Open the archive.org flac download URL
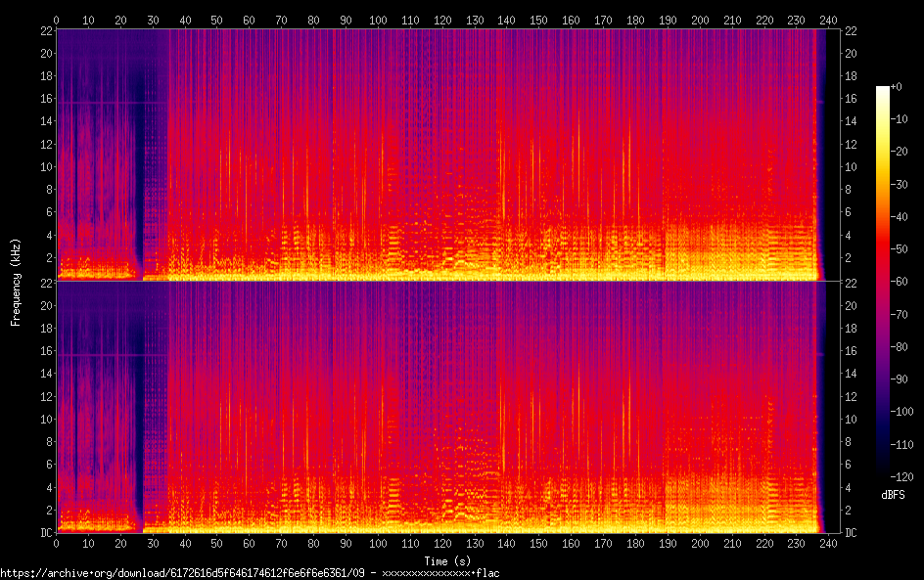Image resolution: width=924 pixels, height=580 pixels. (x=250, y=573)
